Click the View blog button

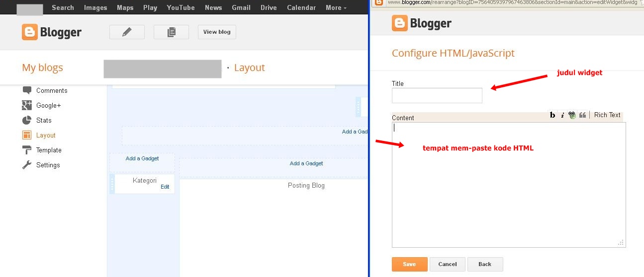[x=217, y=32]
